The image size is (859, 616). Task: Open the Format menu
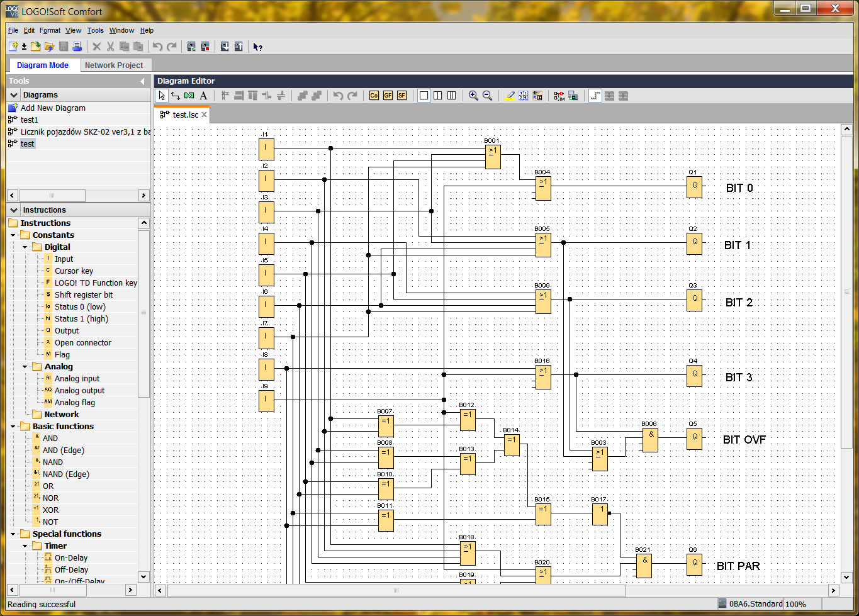tap(50, 30)
